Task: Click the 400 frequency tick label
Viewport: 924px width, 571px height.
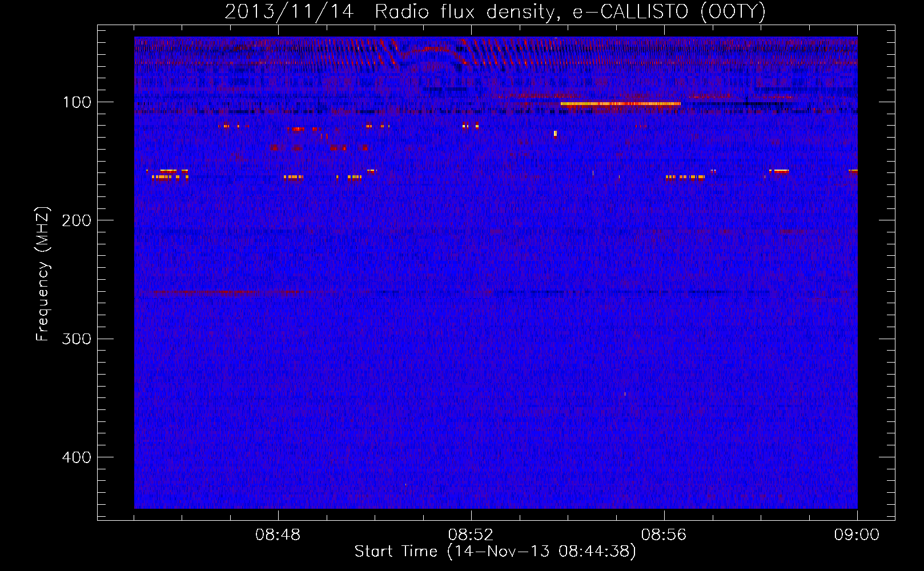Action: pyautogui.click(x=77, y=457)
